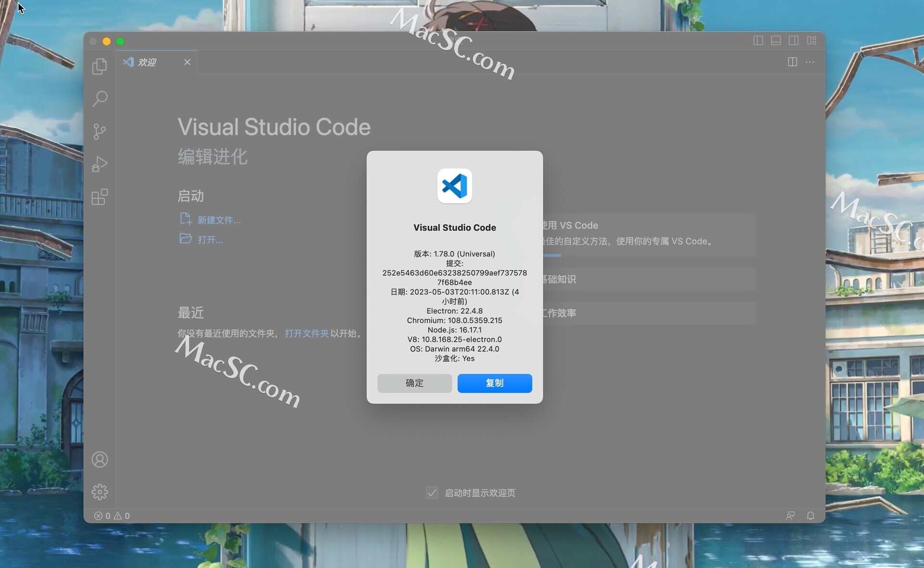Click errors and warnings status indicator

(x=112, y=516)
